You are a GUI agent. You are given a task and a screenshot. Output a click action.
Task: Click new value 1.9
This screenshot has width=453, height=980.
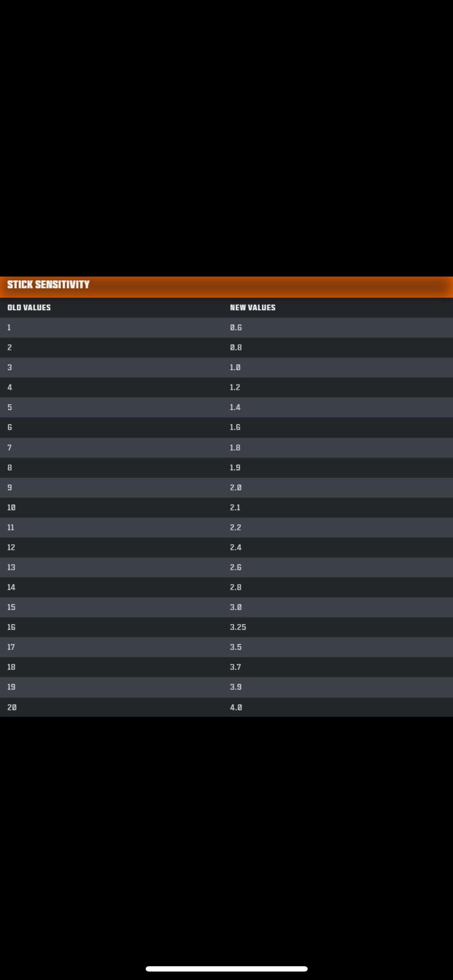pos(235,467)
